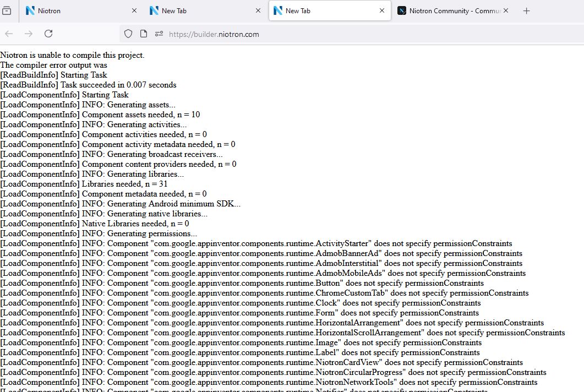This screenshot has height=392, width=584.
Task: Click the HorizontalArrangement permissionConstraints log line
Action: click(272, 323)
